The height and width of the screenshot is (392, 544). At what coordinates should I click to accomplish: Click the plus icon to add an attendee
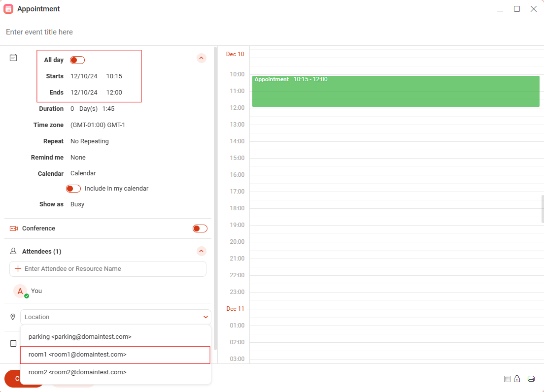pos(18,268)
